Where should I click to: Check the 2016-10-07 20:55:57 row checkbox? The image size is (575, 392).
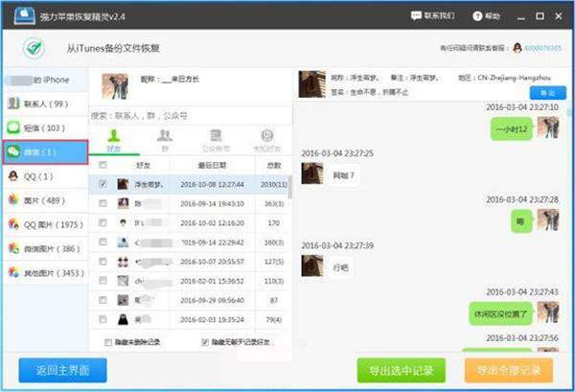pyautogui.click(x=103, y=262)
